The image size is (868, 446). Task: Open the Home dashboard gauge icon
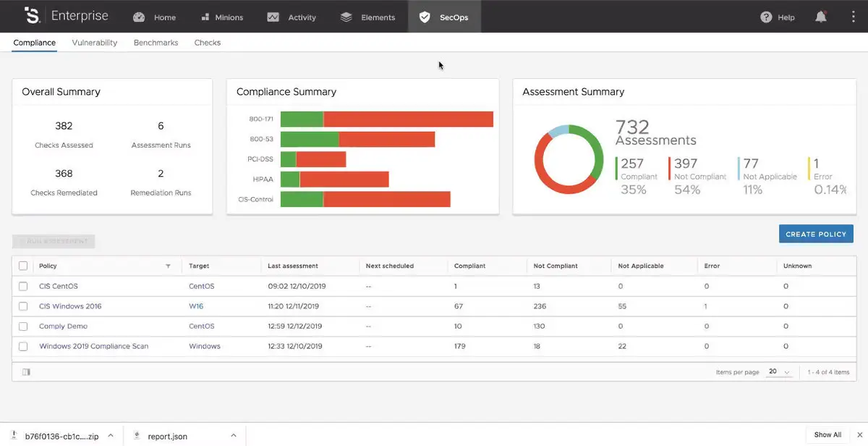pos(139,17)
